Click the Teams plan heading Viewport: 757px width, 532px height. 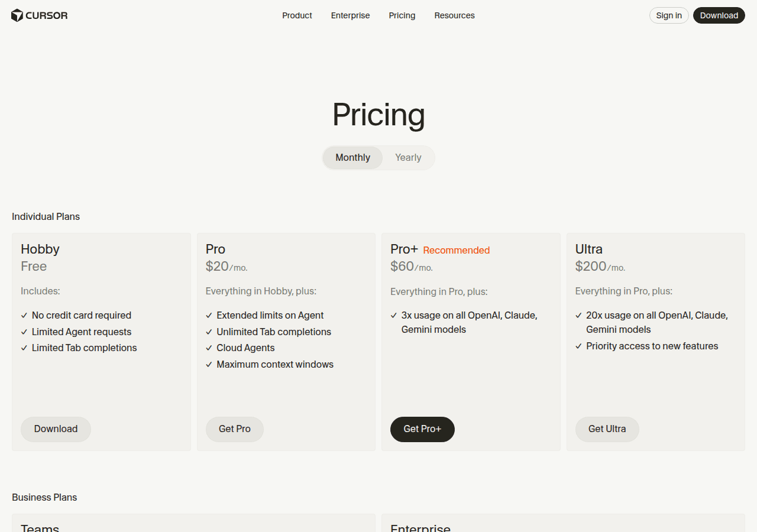[x=40, y=528]
